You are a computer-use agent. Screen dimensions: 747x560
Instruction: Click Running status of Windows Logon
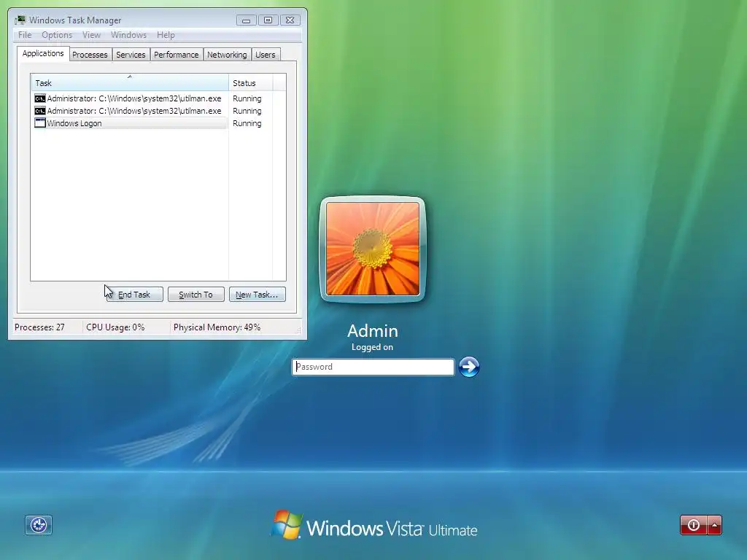click(x=247, y=123)
